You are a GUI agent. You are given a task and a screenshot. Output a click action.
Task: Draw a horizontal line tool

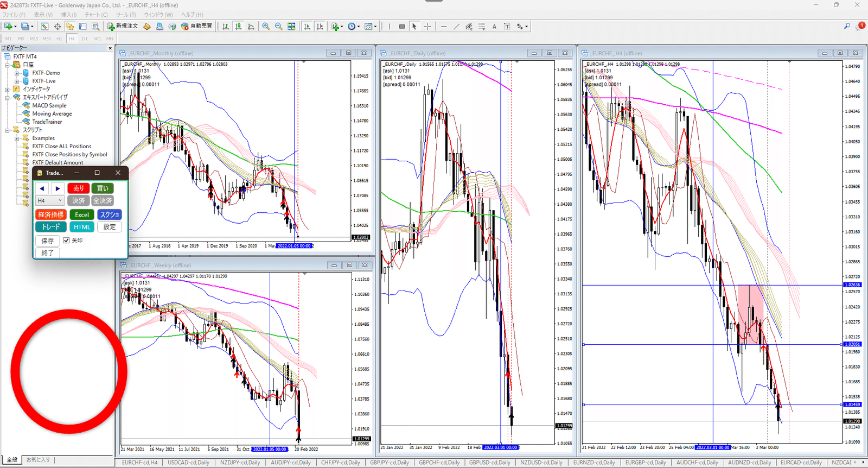point(444,26)
